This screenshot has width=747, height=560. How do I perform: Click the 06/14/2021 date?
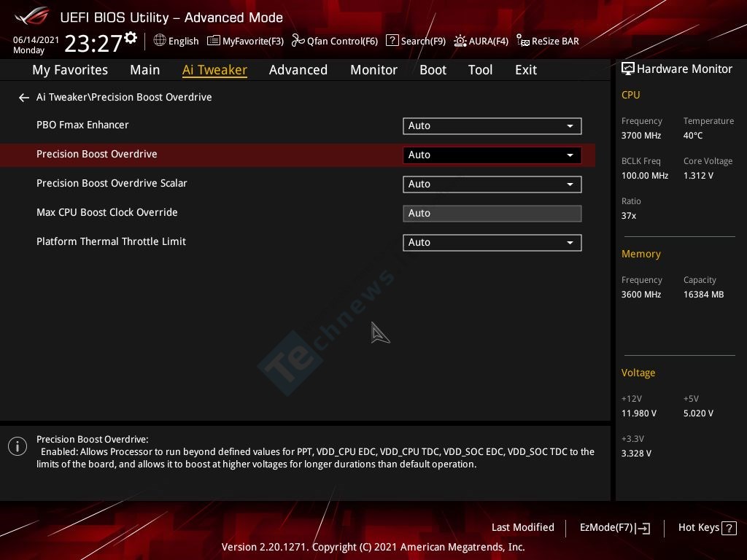click(x=36, y=40)
